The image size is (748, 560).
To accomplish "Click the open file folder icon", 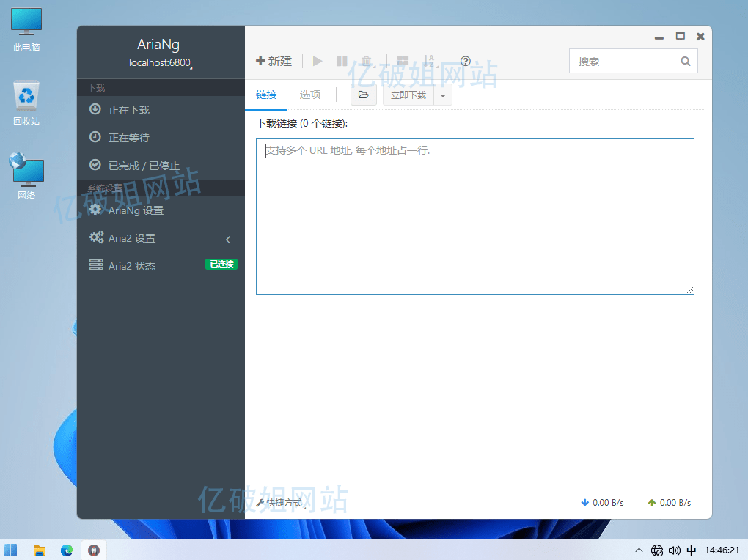I will [364, 95].
